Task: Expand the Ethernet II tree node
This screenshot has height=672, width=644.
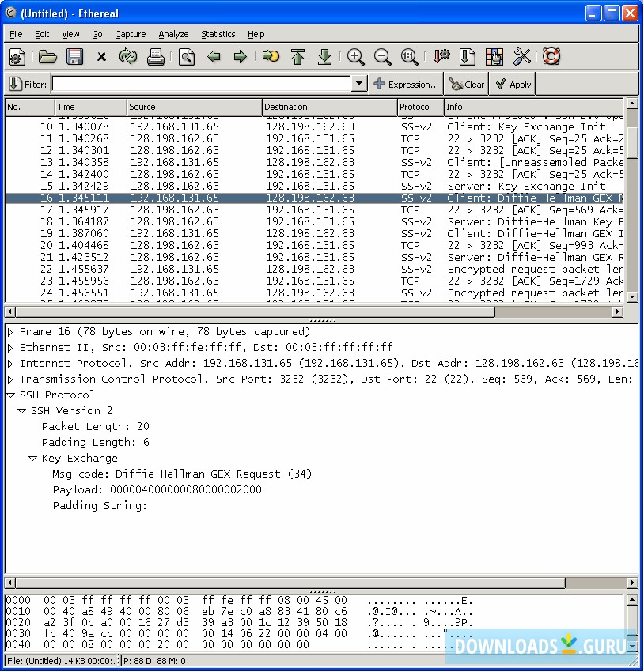Action: pos(11,348)
